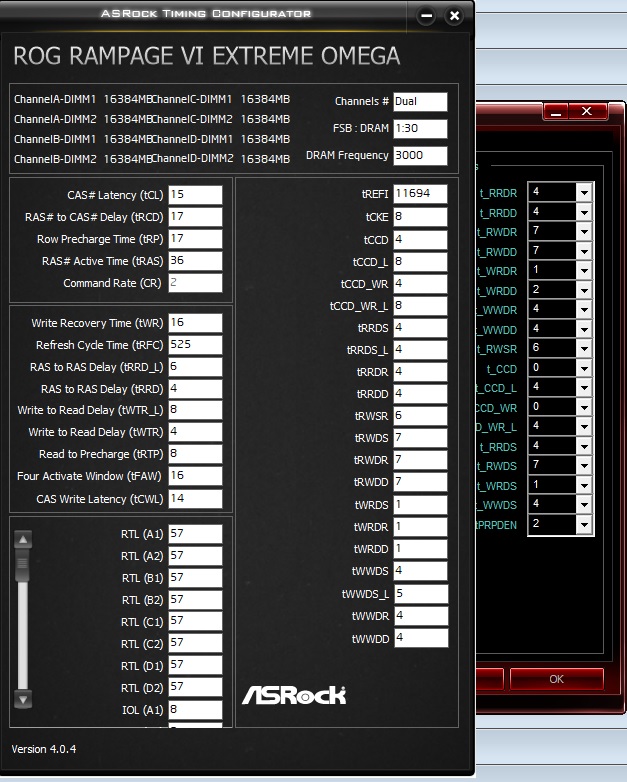Screen dimensions: 627x782
Task: Click the Refresh Cycle Time (tRFC) field
Action: [x=195, y=345]
